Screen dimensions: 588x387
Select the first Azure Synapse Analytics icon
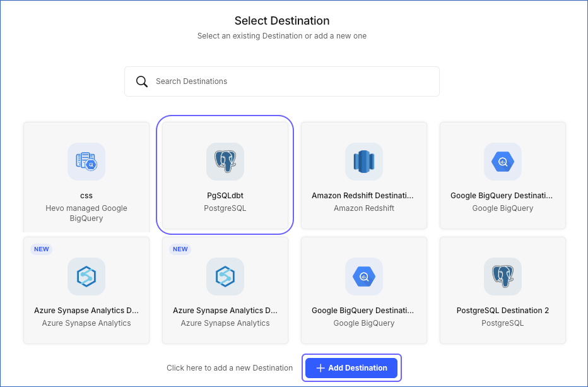click(x=86, y=277)
